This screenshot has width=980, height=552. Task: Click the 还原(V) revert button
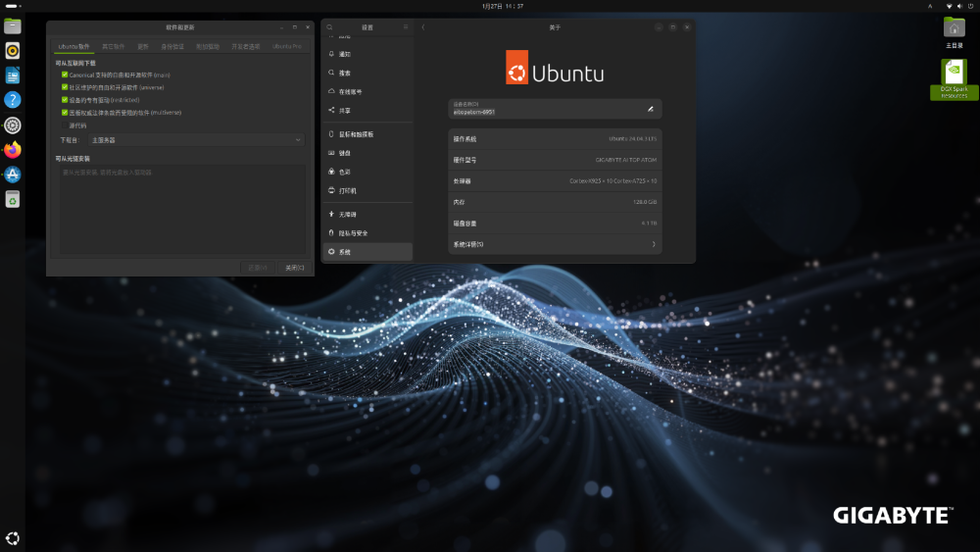click(x=257, y=268)
